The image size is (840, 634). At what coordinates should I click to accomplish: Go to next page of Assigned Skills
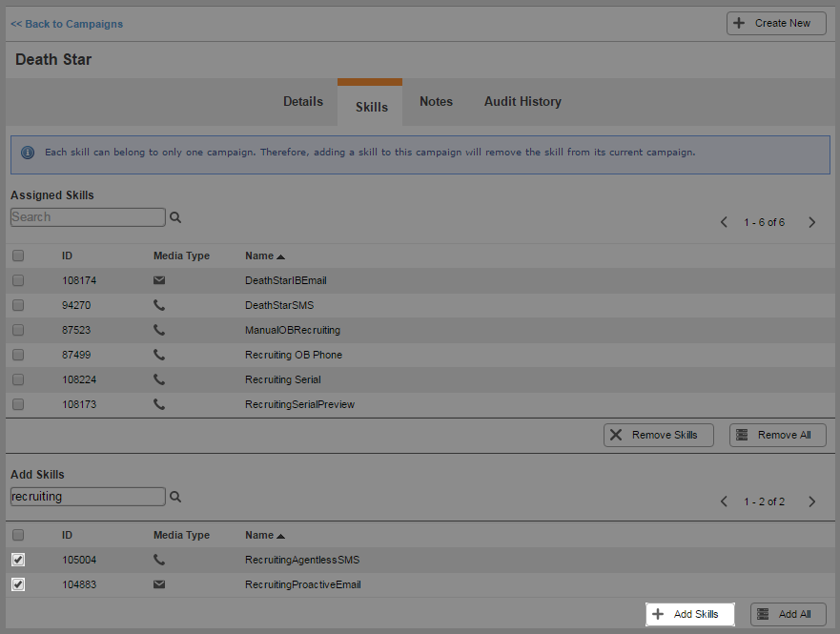coord(812,222)
